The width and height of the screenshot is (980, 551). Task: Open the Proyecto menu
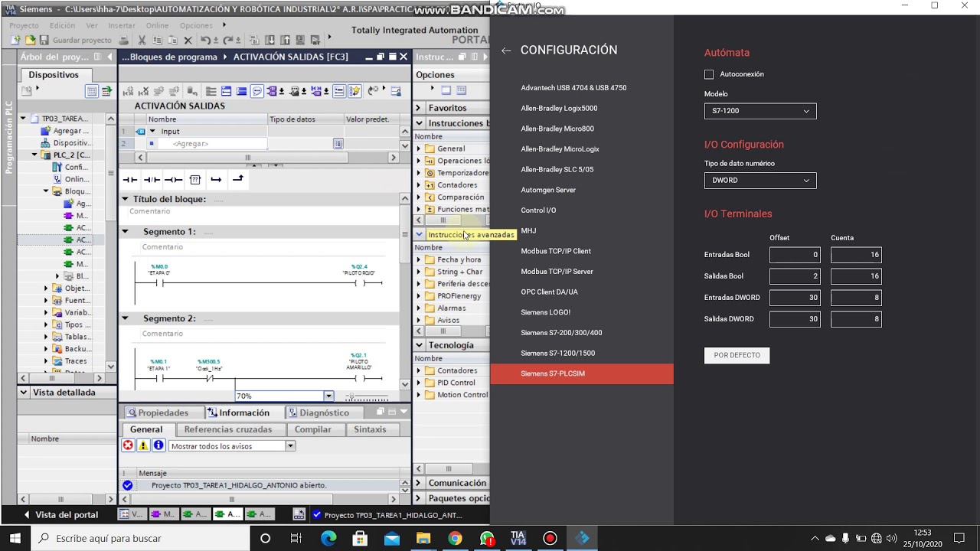[x=24, y=25]
